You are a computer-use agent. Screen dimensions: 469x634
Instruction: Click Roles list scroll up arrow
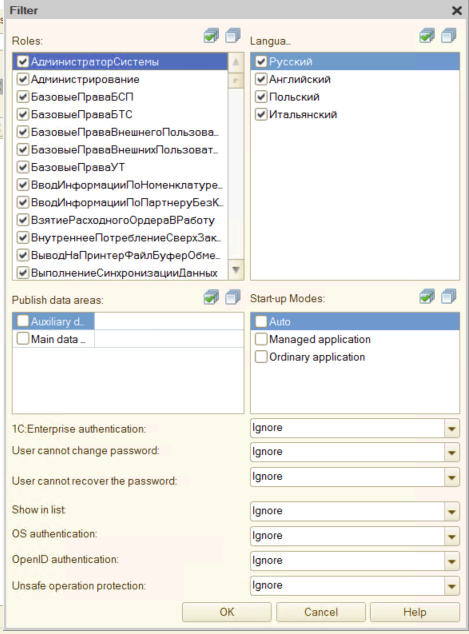pyautogui.click(x=236, y=62)
